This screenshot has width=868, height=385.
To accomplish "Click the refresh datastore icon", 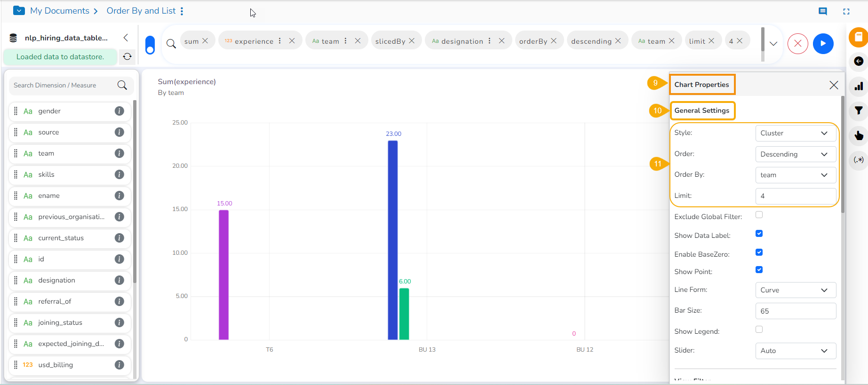I will click(x=127, y=57).
